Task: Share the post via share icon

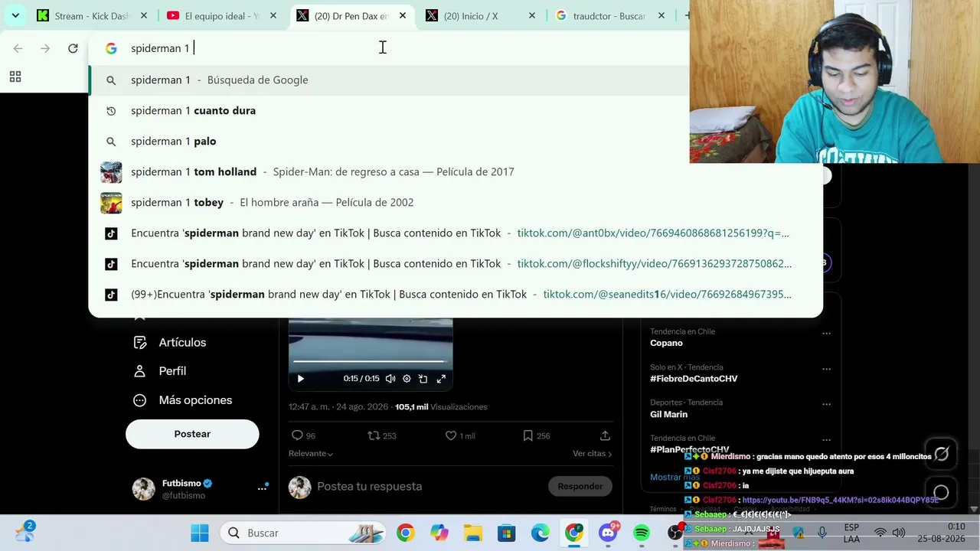Action: [x=605, y=435]
